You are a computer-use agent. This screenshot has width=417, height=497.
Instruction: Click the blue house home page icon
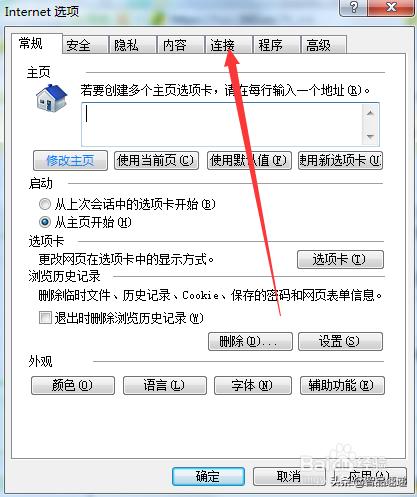coord(52,98)
